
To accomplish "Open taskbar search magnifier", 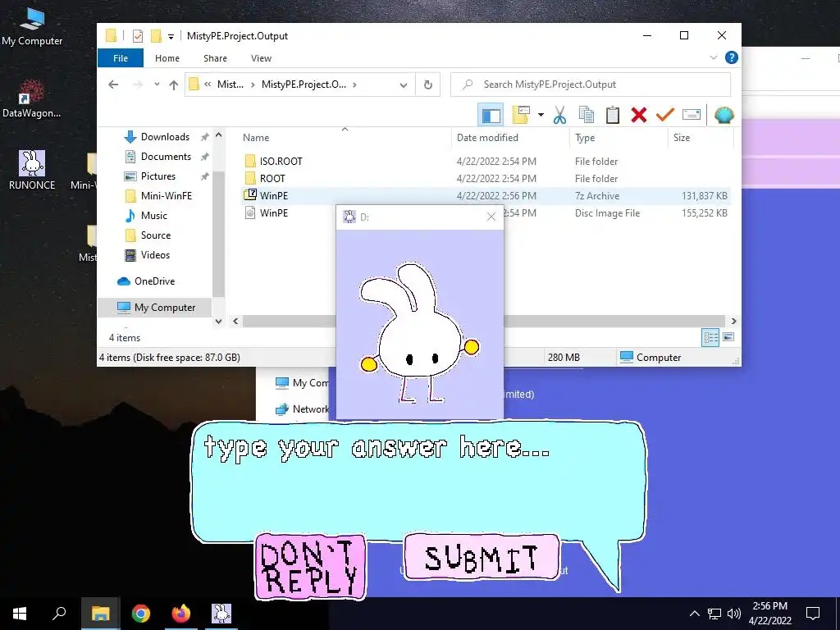I will pos(59,614).
